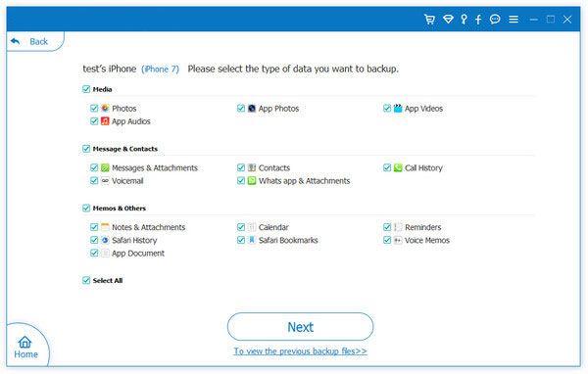Click the "test's iPhone" device name
588x374 pixels.
(110, 69)
